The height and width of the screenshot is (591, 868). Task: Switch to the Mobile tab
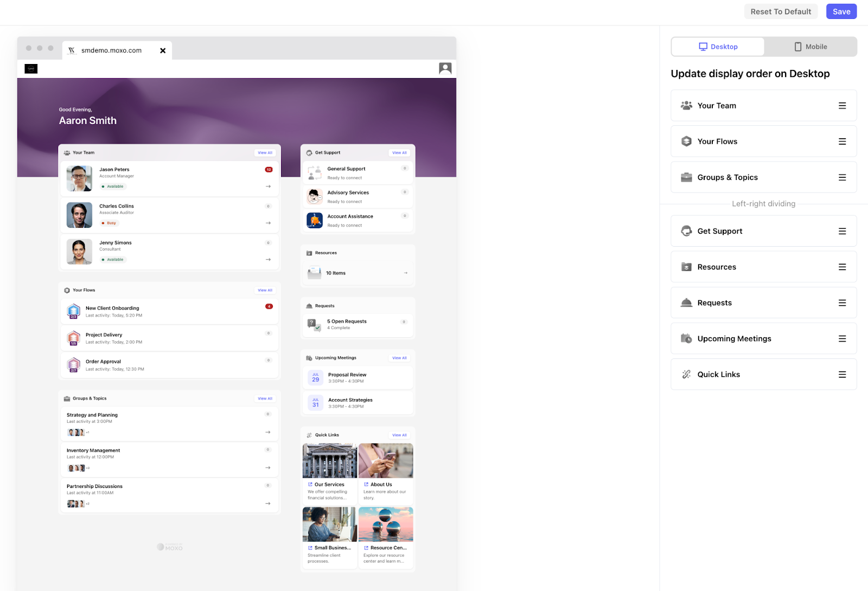click(x=810, y=47)
